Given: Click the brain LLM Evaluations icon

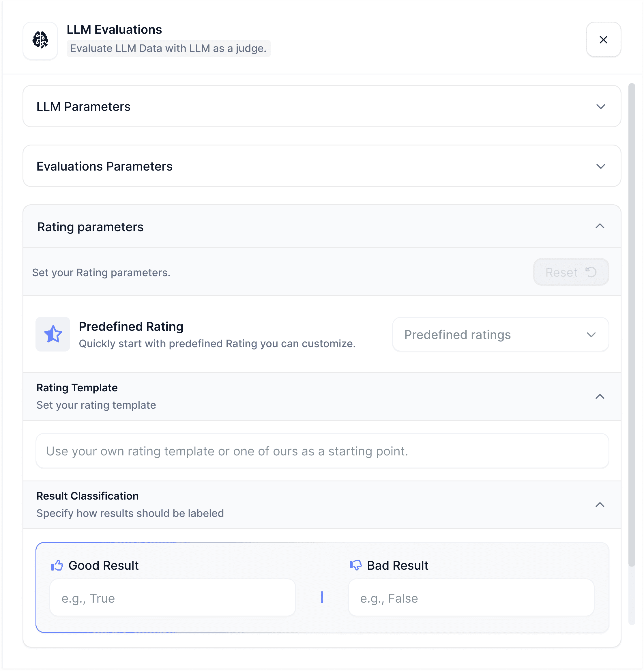Looking at the screenshot, I should (x=40, y=40).
